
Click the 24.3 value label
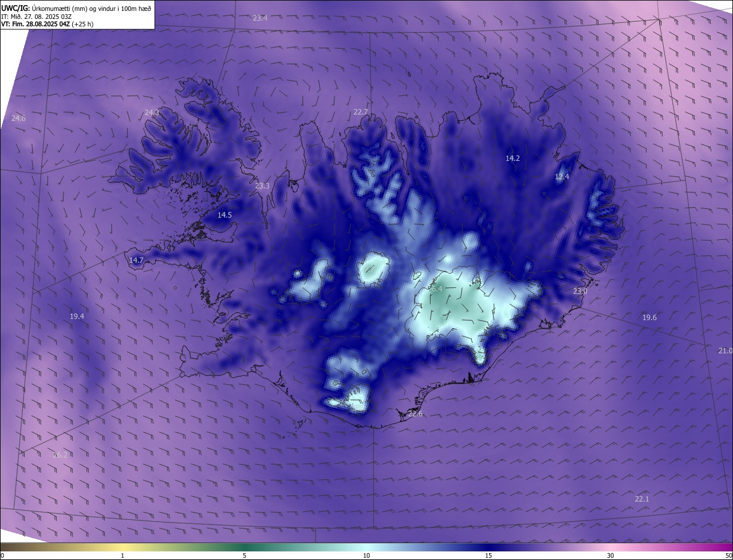(152, 113)
